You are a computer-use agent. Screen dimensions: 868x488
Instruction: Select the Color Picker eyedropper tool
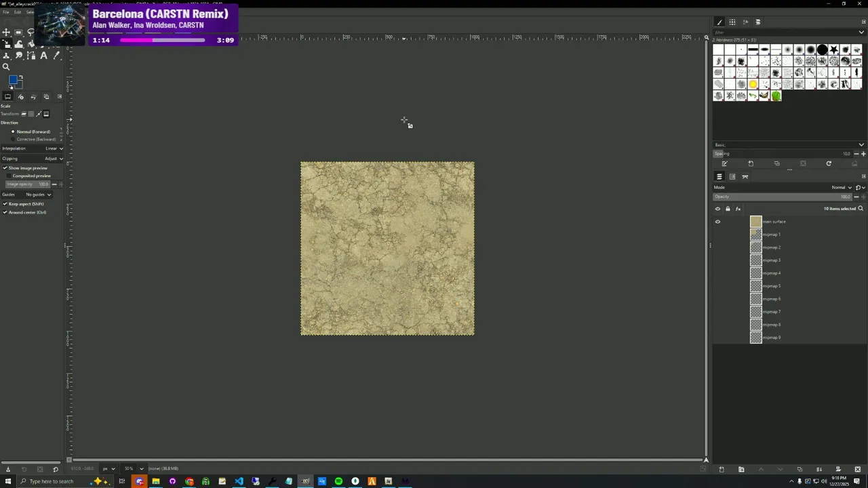[56, 56]
